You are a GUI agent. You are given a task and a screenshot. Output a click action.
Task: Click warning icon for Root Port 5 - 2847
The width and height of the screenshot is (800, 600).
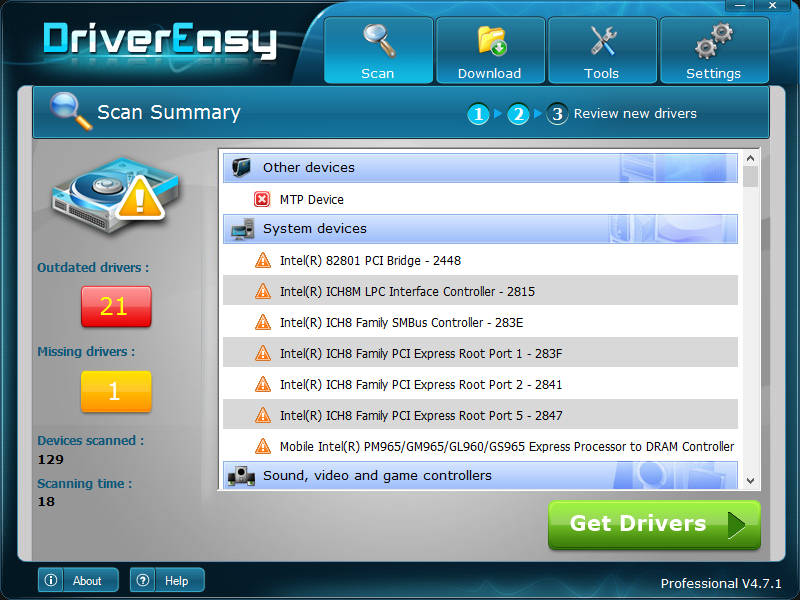tap(263, 415)
